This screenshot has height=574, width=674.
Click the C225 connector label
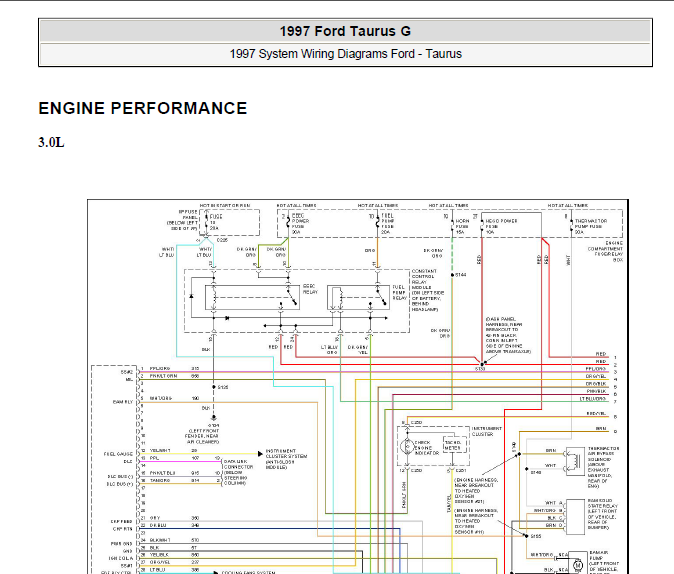[x=222, y=240]
